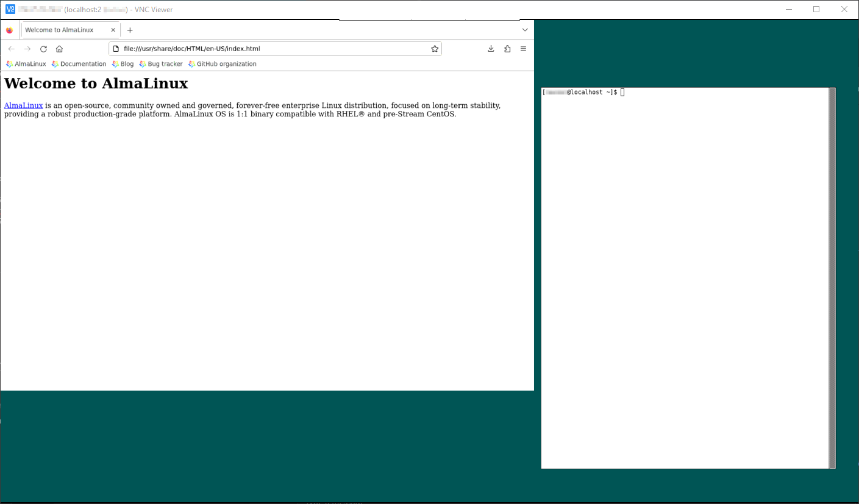Open the AlmaLinux bookmark

point(26,64)
